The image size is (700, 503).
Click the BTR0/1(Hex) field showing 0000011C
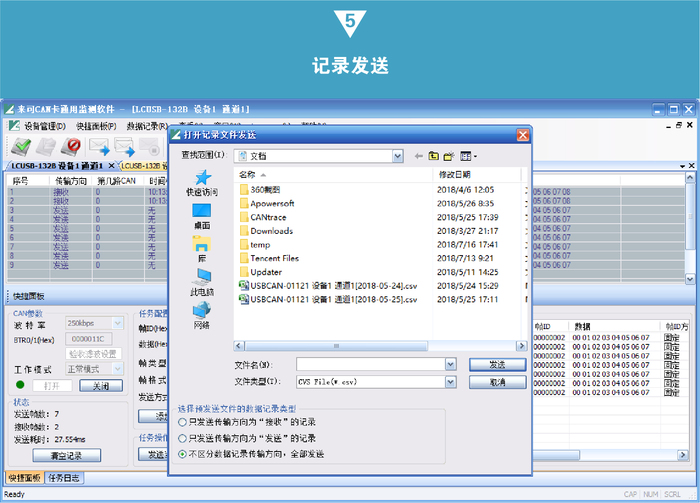click(88, 339)
